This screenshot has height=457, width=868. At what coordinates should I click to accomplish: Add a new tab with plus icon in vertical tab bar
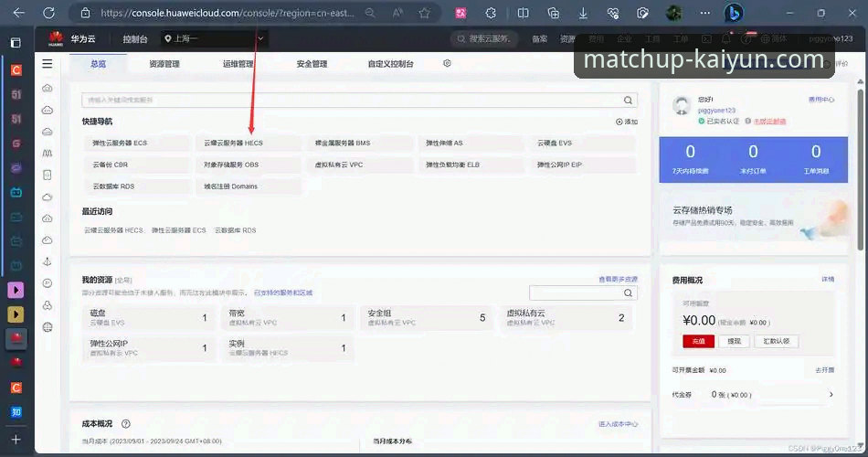point(16,440)
